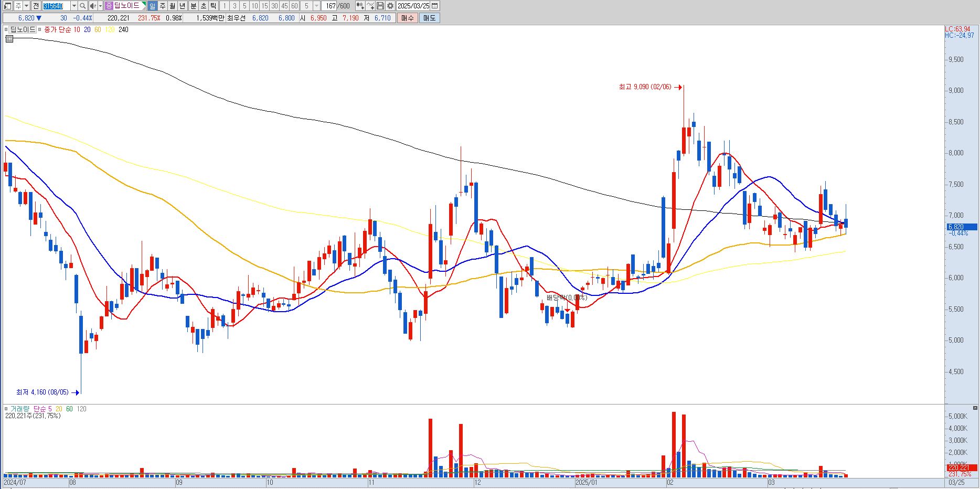This screenshot has width=980, height=489.
Task: Open the calendar date picker icon
Action: 434,6
